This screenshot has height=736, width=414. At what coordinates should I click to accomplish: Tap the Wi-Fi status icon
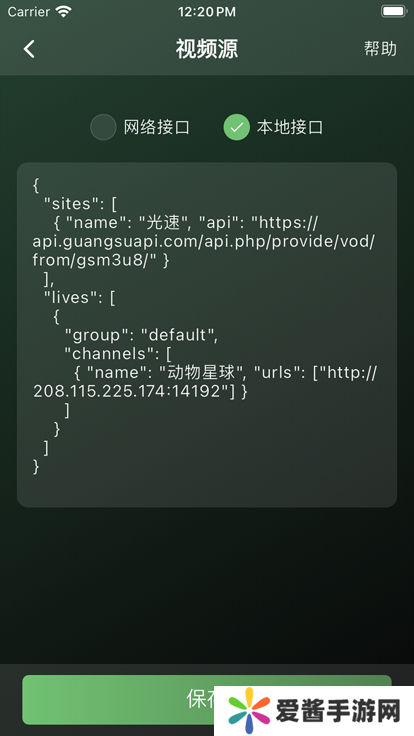63,12
